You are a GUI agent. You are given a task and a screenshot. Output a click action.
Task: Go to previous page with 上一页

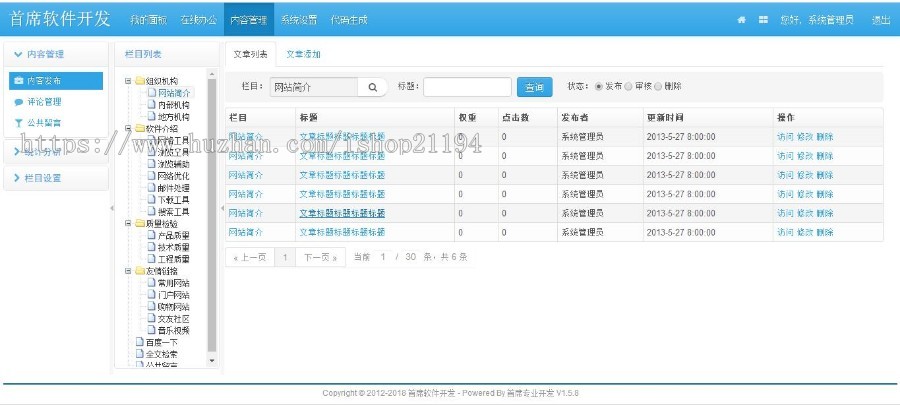250,257
